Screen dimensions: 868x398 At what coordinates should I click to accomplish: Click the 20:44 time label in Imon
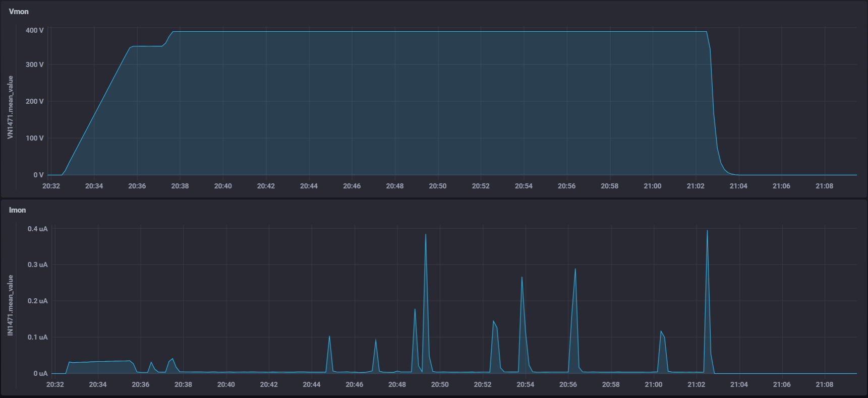coord(312,384)
